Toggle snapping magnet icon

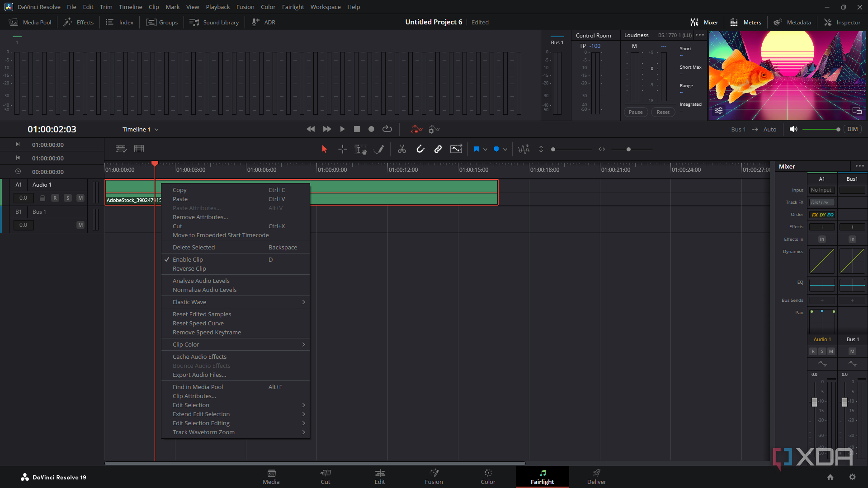tap(420, 149)
